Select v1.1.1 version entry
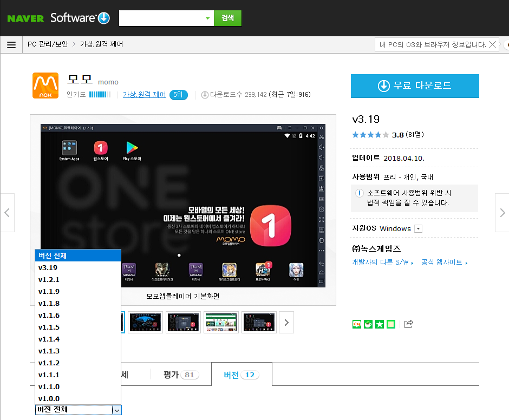The image size is (509, 420). 78,375
